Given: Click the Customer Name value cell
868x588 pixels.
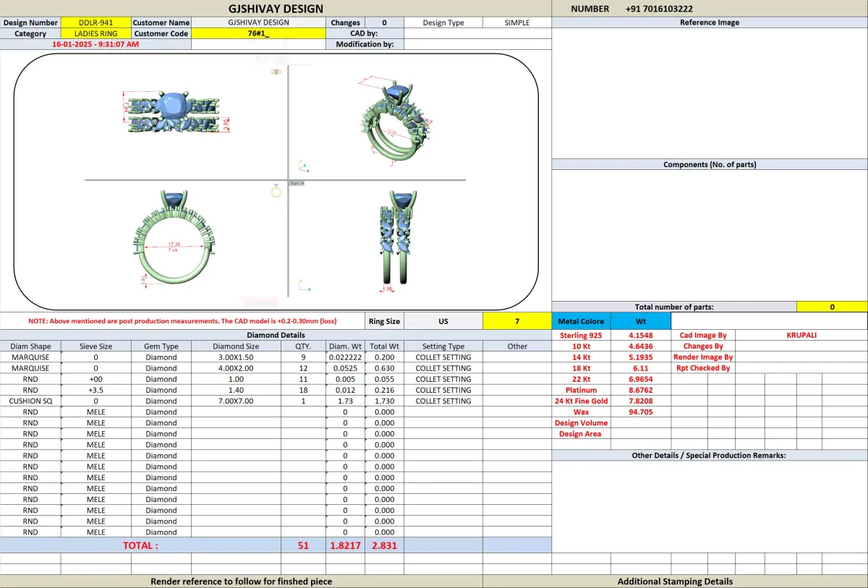Looking at the screenshot, I should point(258,23).
